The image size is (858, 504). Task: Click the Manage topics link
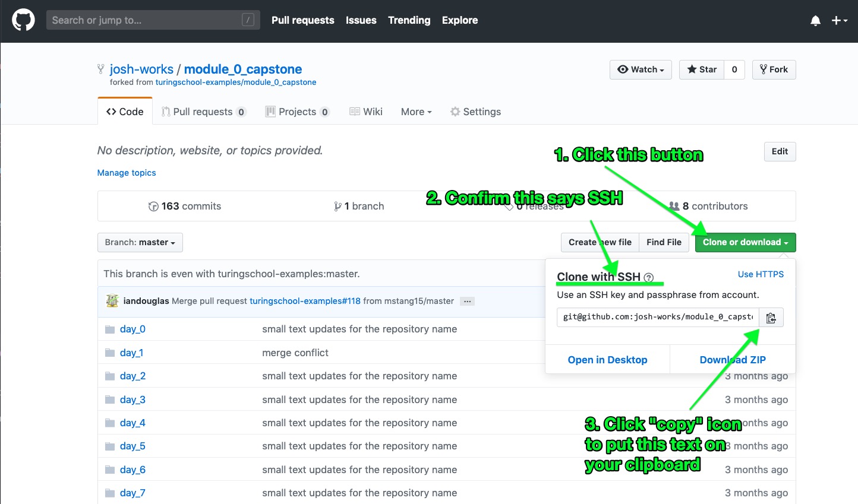pos(127,173)
